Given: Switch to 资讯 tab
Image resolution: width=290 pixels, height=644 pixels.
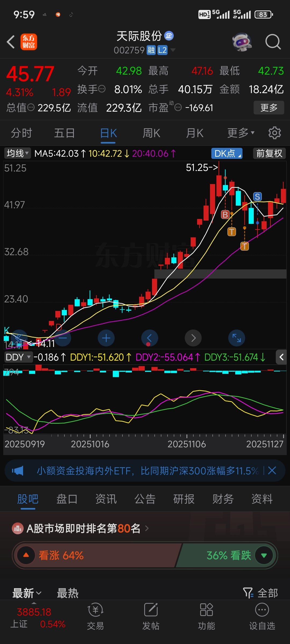Looking at the screenshot, I should tap(106, 499).
